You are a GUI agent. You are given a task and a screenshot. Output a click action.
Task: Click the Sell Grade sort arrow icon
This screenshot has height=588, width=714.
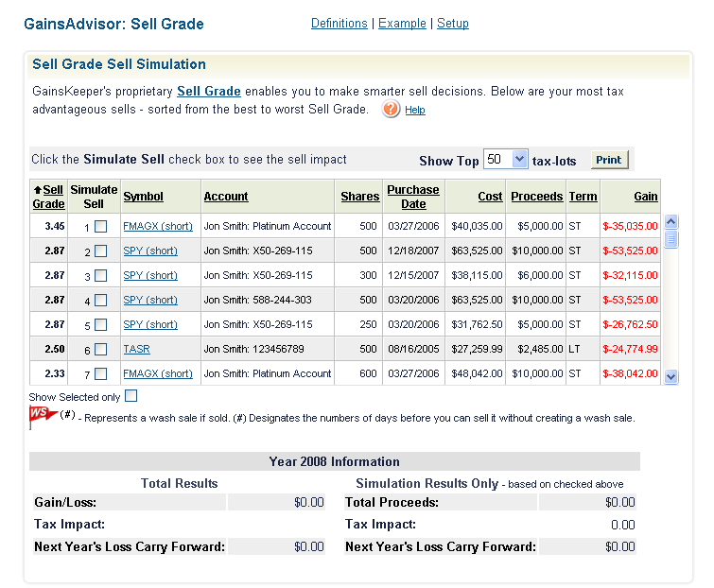click(x=38, y=190)
